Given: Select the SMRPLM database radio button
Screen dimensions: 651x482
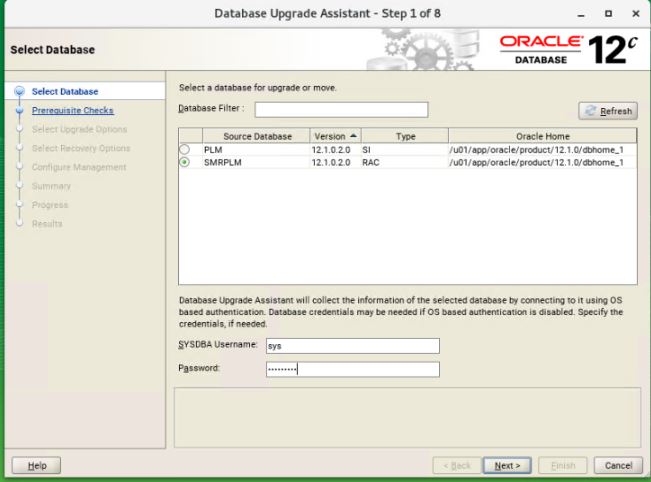Looking at the screenshot, I should coord(184,162).
